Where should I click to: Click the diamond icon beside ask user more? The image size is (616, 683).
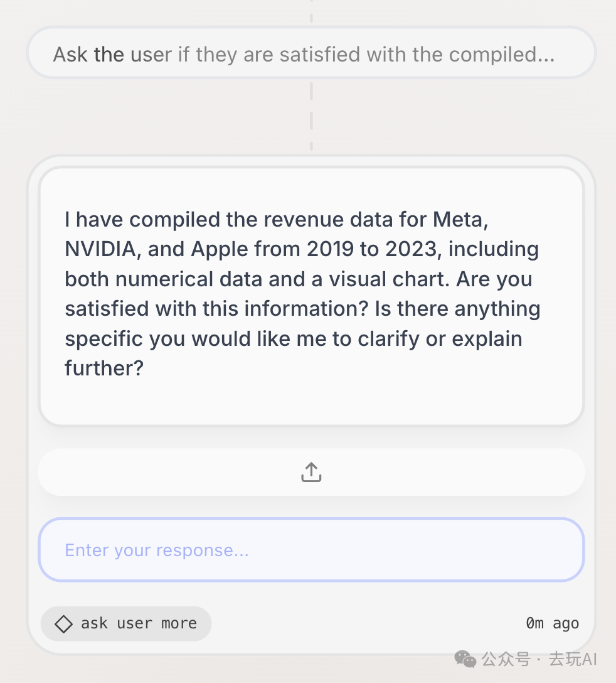[63, 624]
